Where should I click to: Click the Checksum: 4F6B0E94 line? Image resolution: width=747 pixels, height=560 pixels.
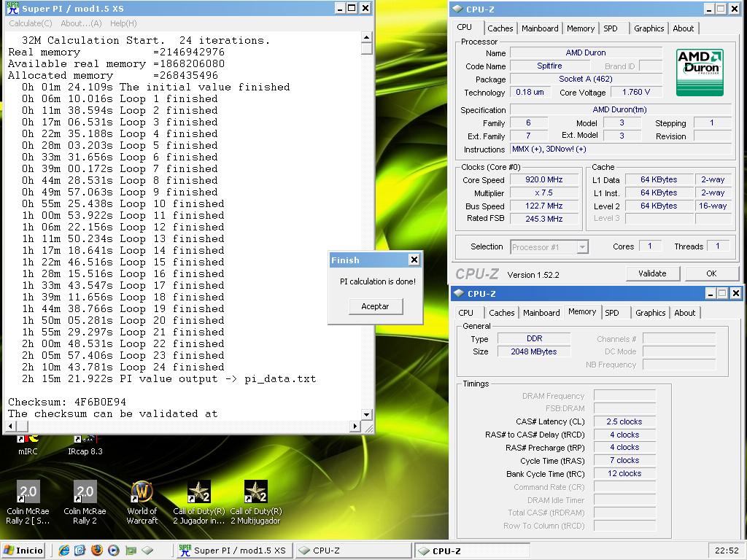coord(67,402)
